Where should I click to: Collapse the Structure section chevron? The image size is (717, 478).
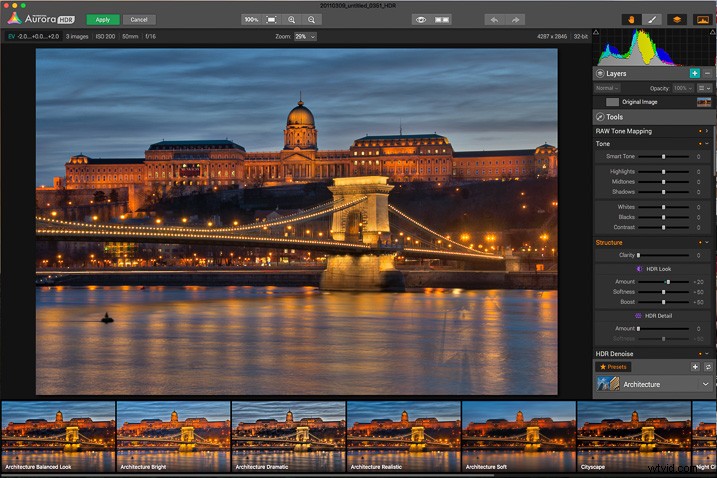[707, 242]
